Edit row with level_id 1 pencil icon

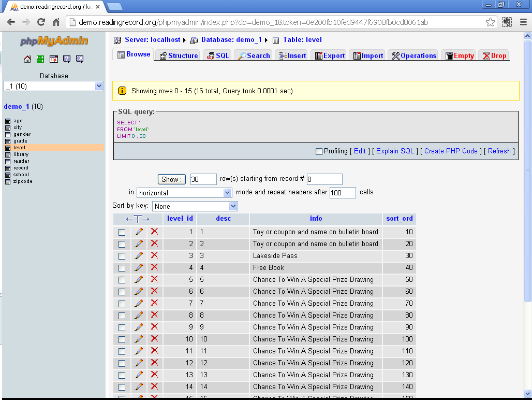pos(139,232)
